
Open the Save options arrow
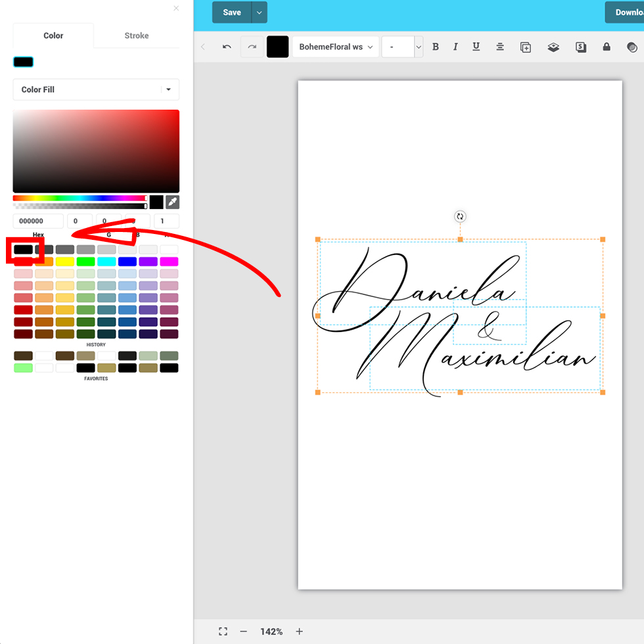(x=260, y=12)
